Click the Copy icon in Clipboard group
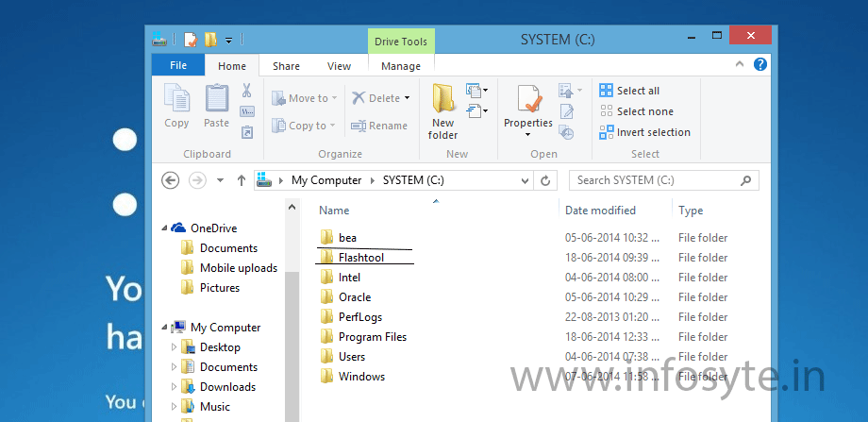Viewport: 868px width, 422px height. [x=176, y=98]
